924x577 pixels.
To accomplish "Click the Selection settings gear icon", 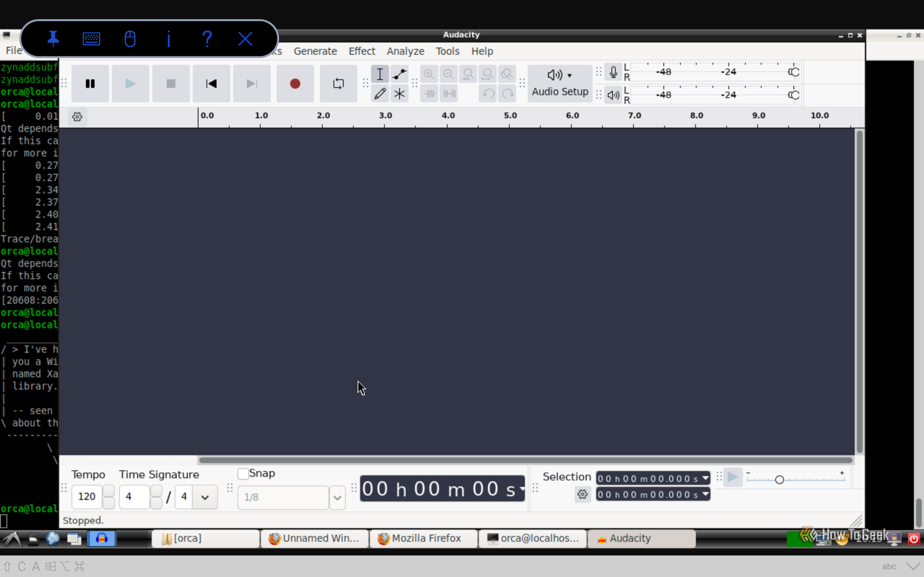I will [582, 495].
